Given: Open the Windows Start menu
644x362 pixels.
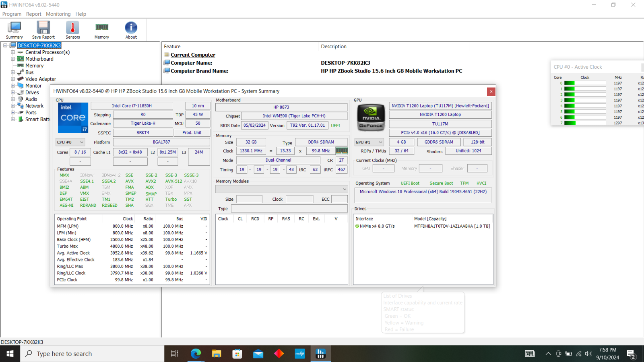Looking at the screenshot, I should tap(10, 354).
